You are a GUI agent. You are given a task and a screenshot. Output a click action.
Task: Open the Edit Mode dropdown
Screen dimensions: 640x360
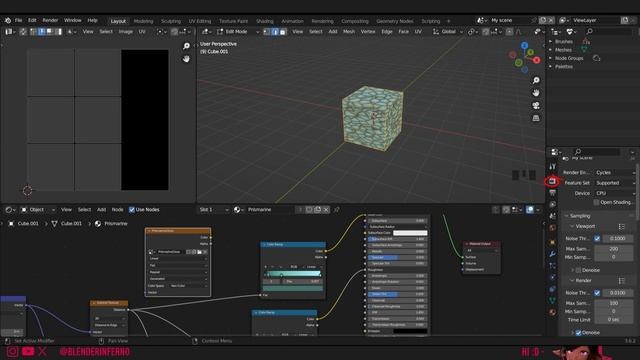coord(238,31)
